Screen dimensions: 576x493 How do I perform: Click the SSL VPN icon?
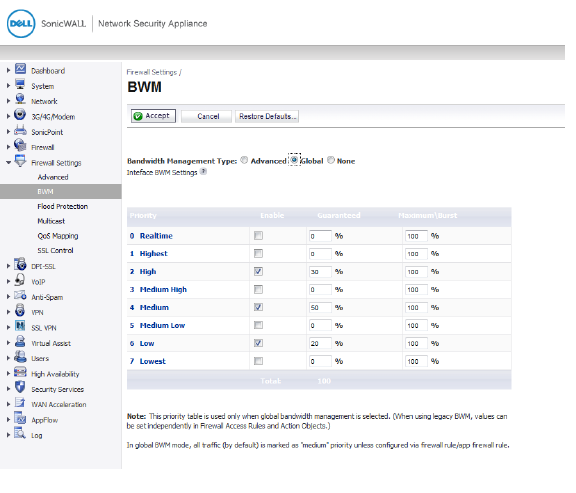point(20,325)
